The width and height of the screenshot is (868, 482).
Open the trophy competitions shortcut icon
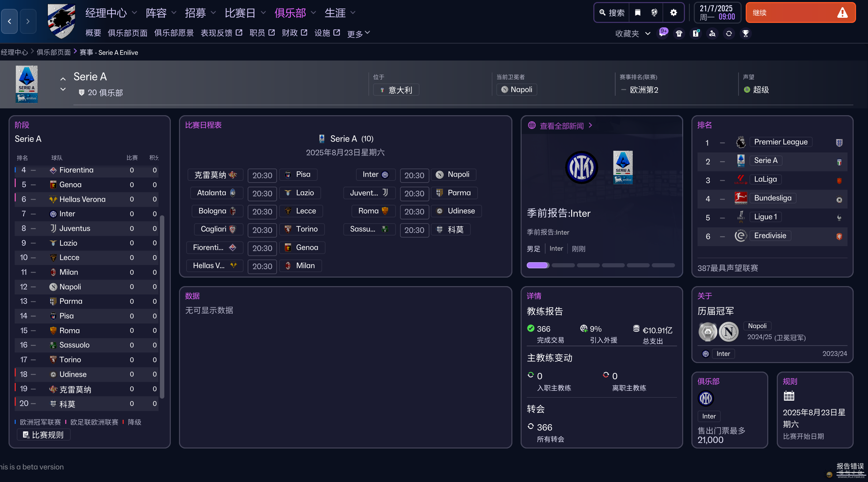(x=745, y=33)
